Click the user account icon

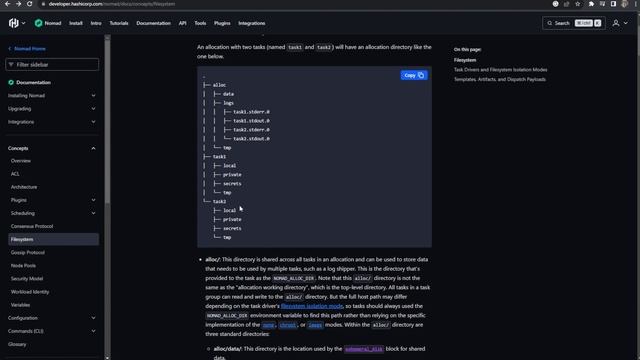616,23
